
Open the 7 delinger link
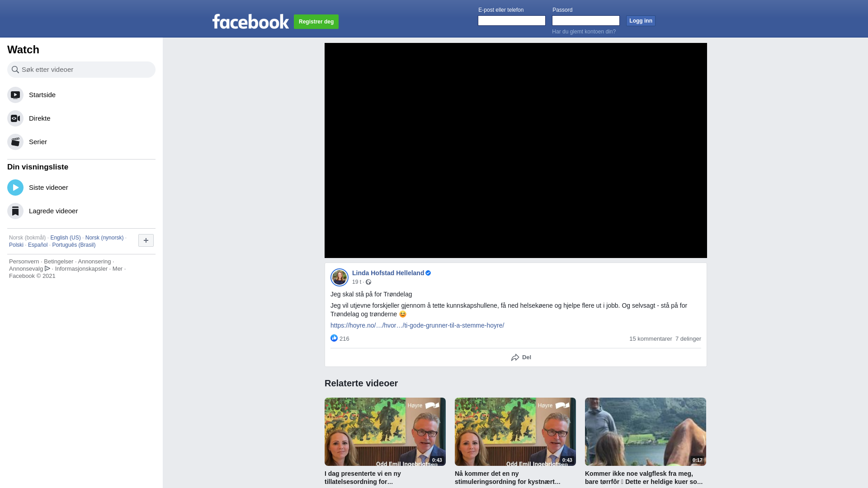[x=688, y=339]
